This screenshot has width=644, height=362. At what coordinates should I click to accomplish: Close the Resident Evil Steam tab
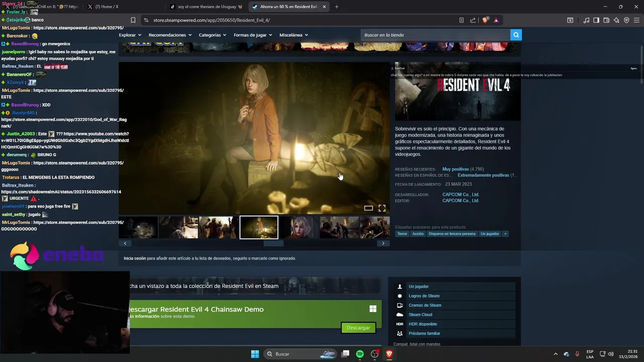click(x=324, y=7)
